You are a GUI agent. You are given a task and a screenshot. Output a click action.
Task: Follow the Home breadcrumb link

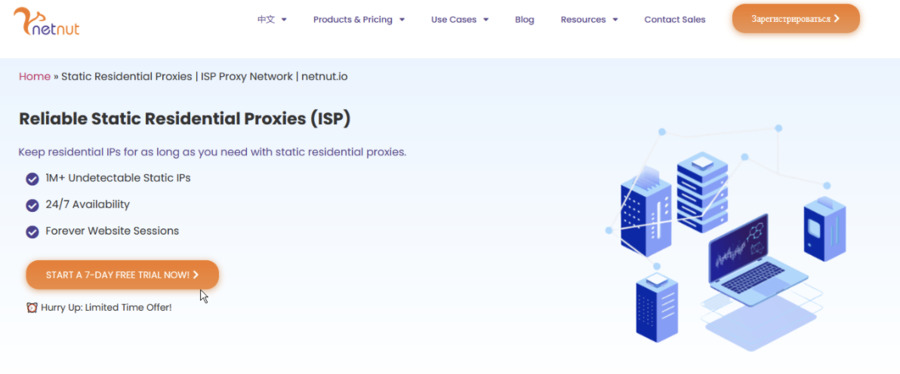click(x=34, y=76)
